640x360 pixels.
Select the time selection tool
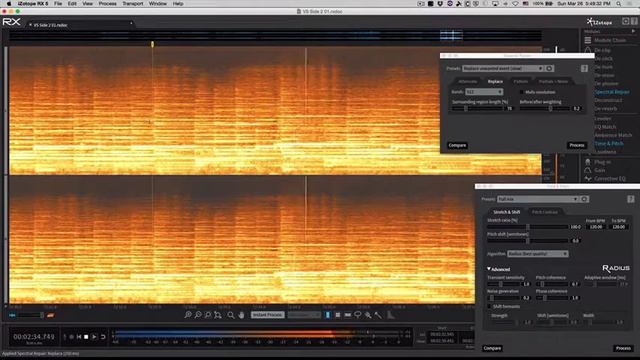[328, 315]
